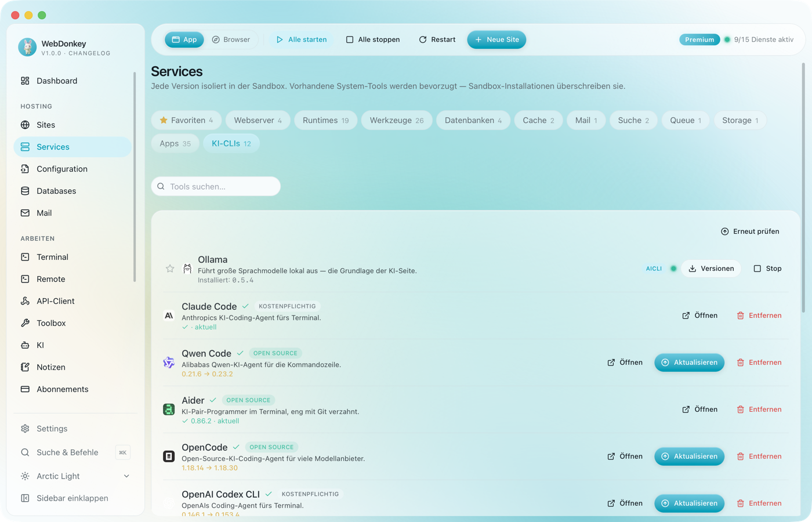Click the Restart button
The width and height of the screenshot is (812, 522).
click(x=437, y=39)
